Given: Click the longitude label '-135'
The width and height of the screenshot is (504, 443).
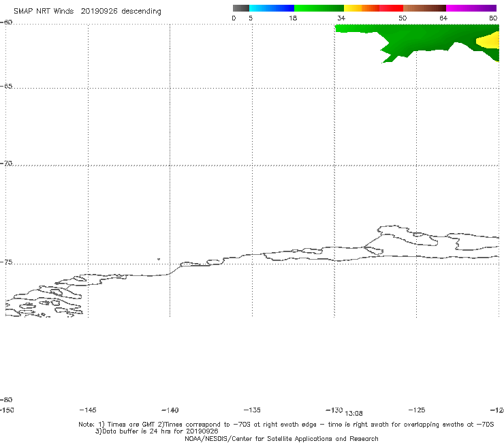Looking at the screenshot, I should coord(252,410).
